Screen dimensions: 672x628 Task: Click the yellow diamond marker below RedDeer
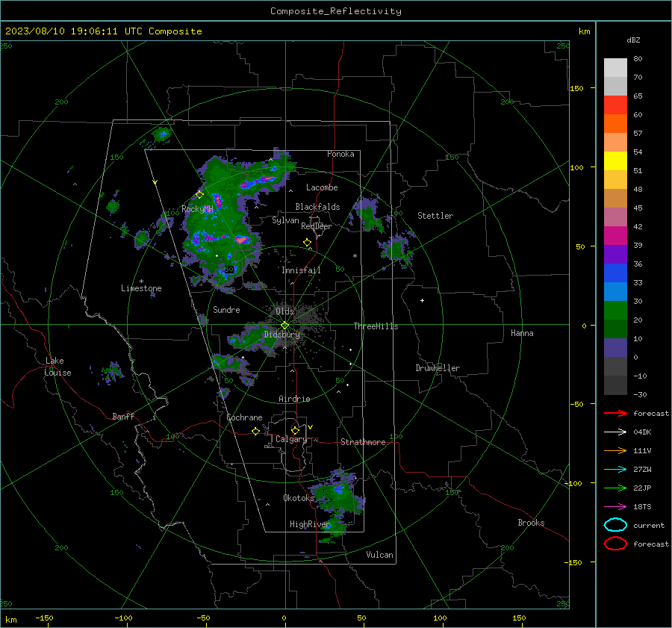tap(307, 243)
